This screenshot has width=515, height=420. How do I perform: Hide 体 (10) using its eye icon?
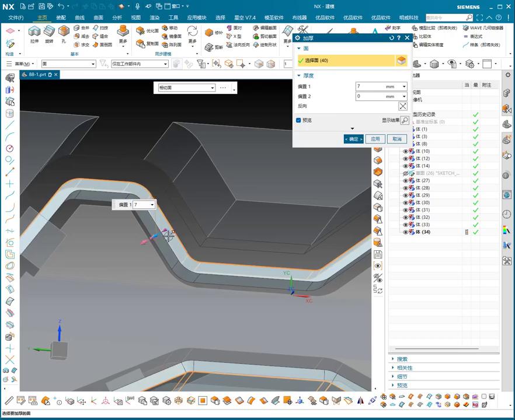point(405,151)
